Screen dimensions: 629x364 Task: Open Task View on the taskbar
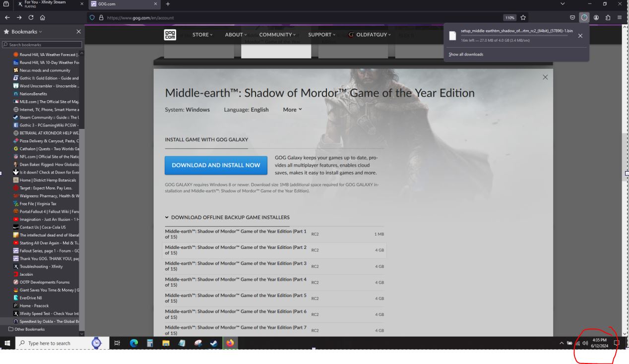(118, 343)
